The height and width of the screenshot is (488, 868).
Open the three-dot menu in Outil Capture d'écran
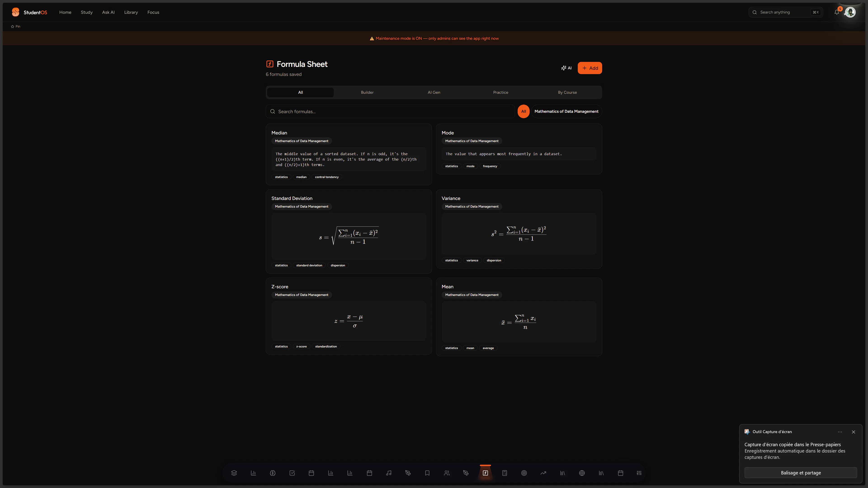tap(840, 432)
